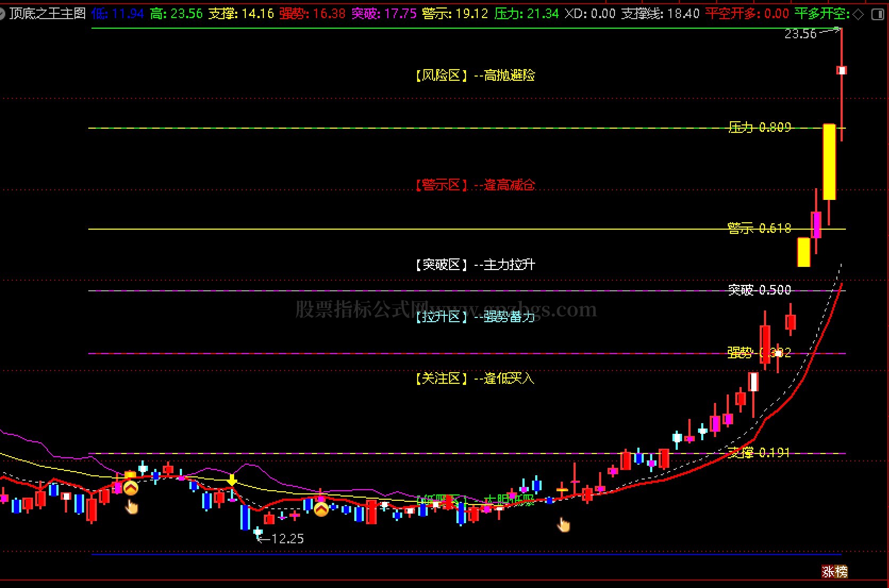The width and height of the screenshot is (889, 588).
Task: Click the diamond icon after 平多开空
Action: pos(858,14)
